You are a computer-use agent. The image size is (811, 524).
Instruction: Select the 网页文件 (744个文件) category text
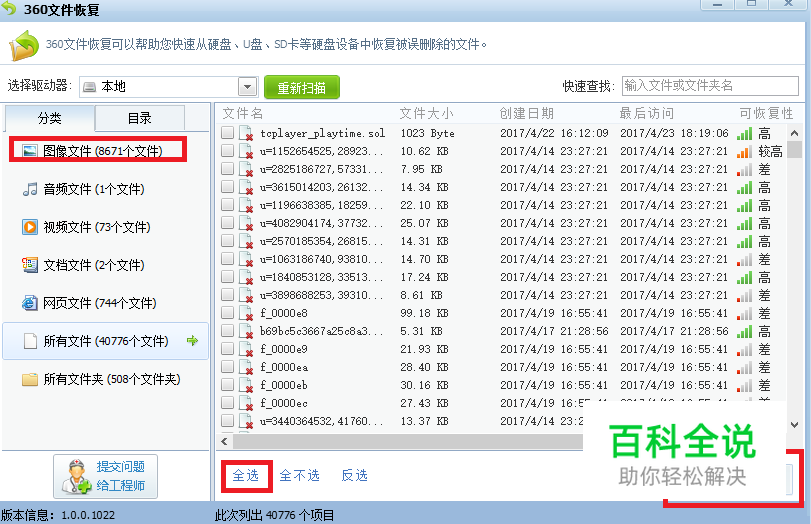tap(99, 303)
